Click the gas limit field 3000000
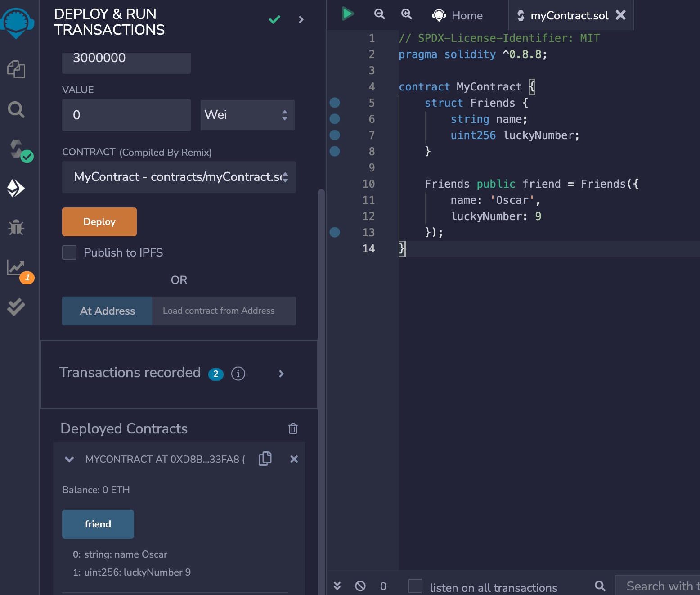The width and height of the screenshot is (700, 595). tap(126, 63)
